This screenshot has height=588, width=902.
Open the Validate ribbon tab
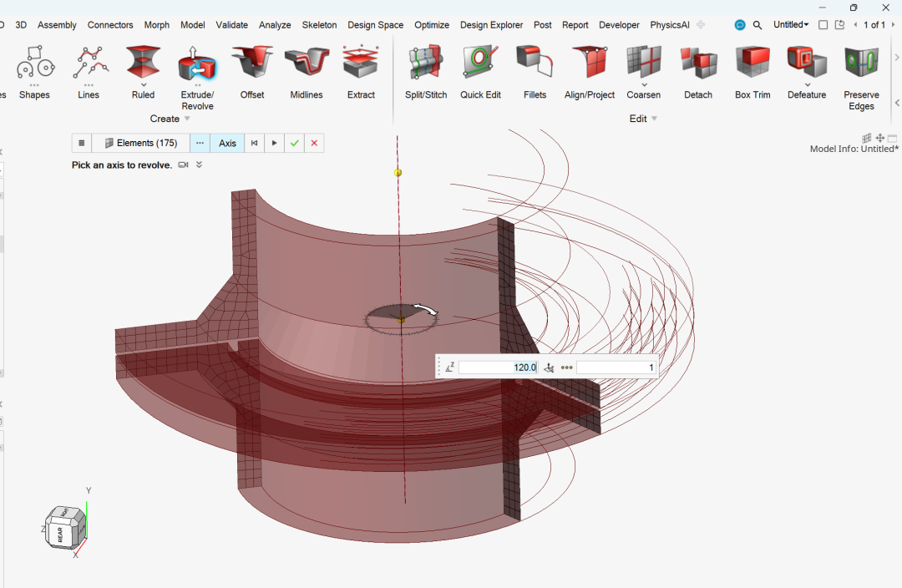pyautogui.click(x=231, y=25)
